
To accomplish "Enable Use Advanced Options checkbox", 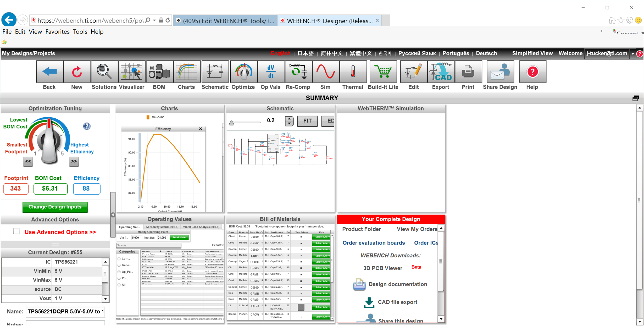I will (x=16, y=231).
